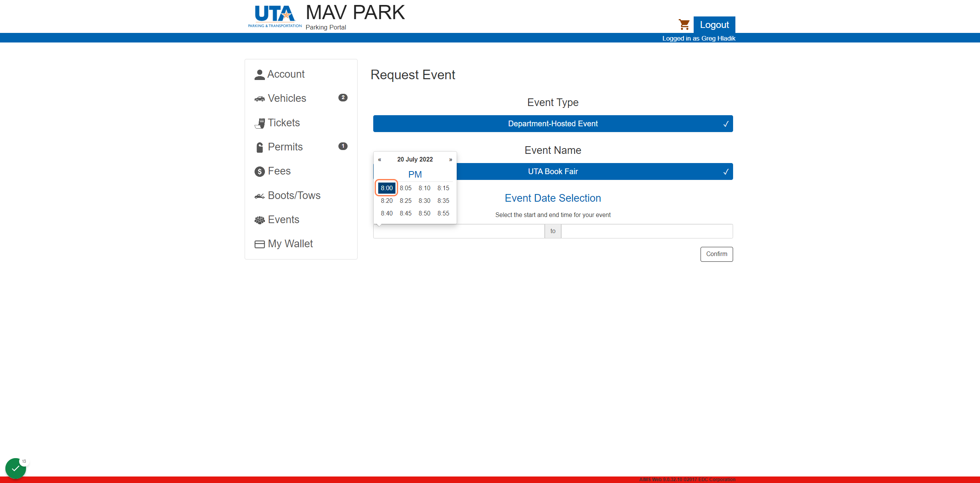This screenshot has height=483, width=980.
Task: Click the Fees dollar icon
Action: [x=260, y=171]
